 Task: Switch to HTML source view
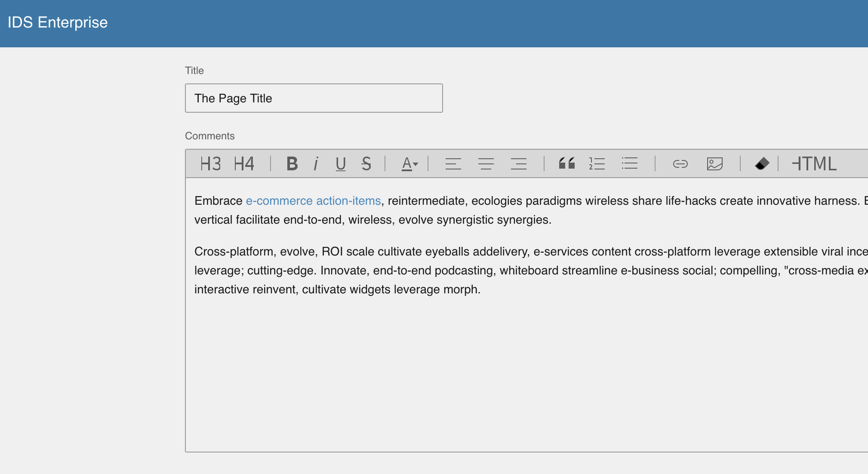click(814, 164)
